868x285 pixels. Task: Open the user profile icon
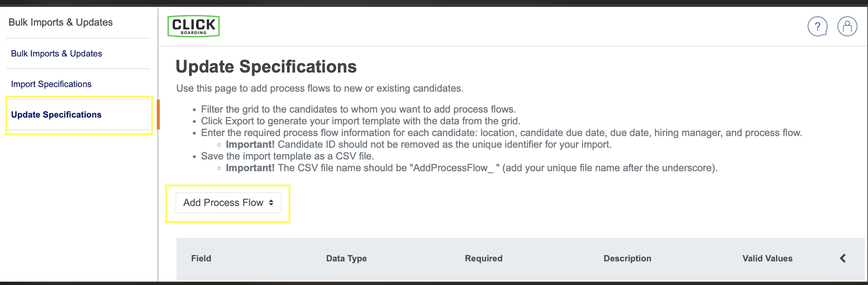(847, 26)
